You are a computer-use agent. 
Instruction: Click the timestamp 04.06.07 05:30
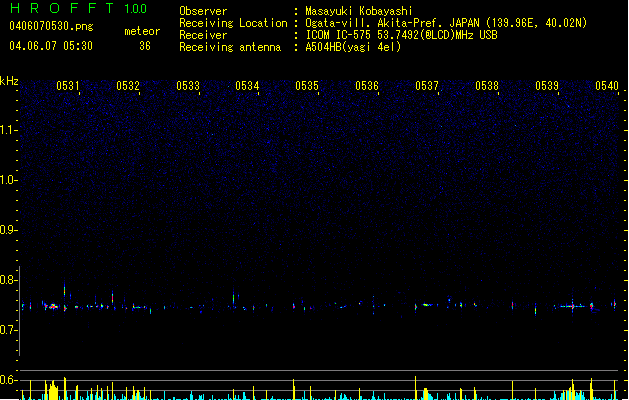[51, 46]
